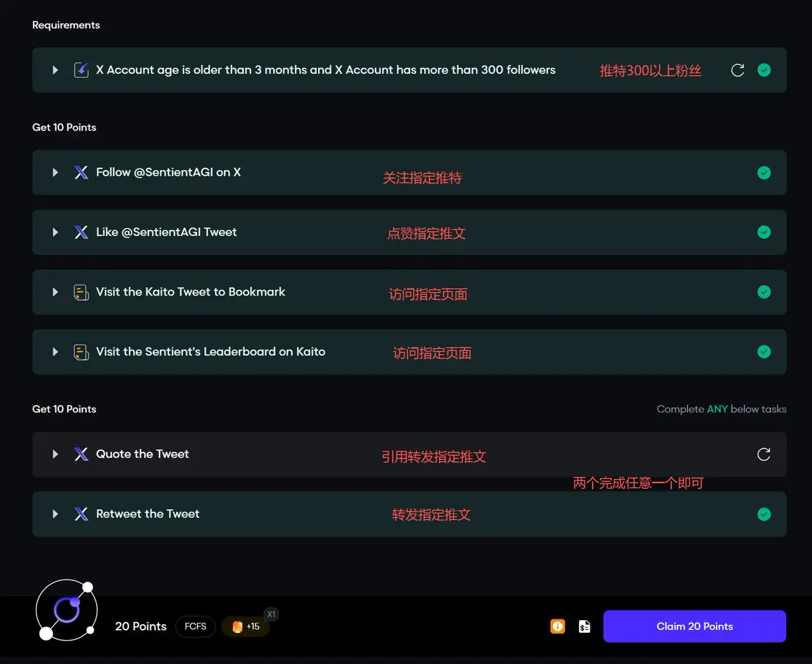The image size is (812, 664).
Task: Click the dollar receipt icon
Action: (585, 626)
